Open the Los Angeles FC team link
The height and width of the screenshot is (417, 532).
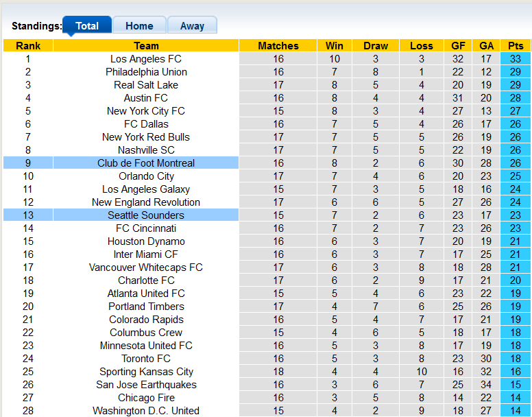tap(146, 59)
